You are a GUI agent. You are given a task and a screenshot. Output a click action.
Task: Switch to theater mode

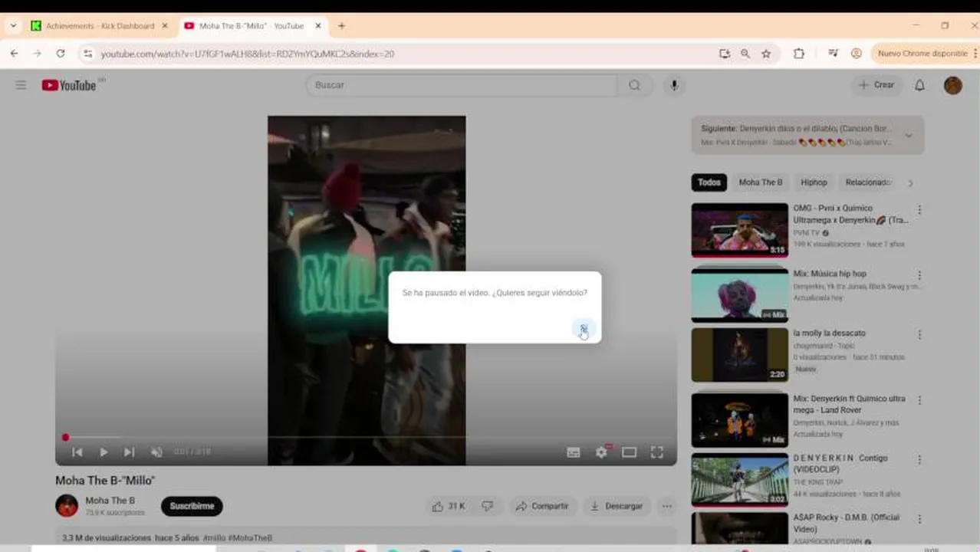click(x=629, y=452)
